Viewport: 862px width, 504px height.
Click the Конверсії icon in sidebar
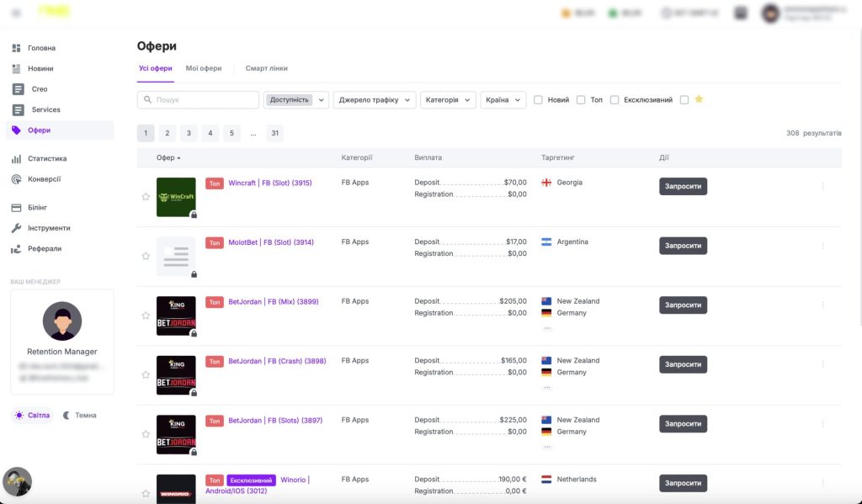pyautogui.click(x=17, y=179)
